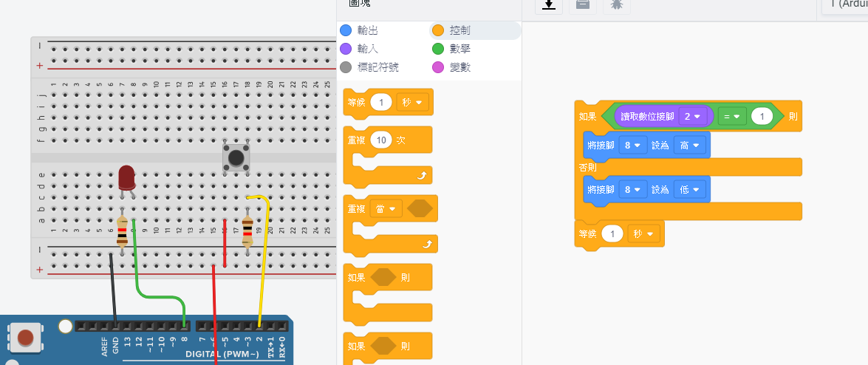Click the debugger bug icon
This screenshot has width=868, height=365.
tap(616, 4)
